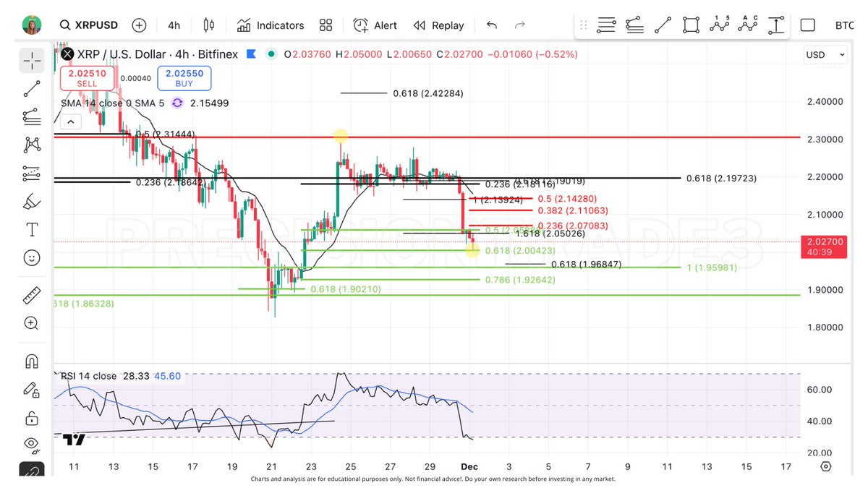Viewport: 868px width, 488px height.
Task: Select the Elliott impulse wave 1-5 tool
Action: [719, 25]
